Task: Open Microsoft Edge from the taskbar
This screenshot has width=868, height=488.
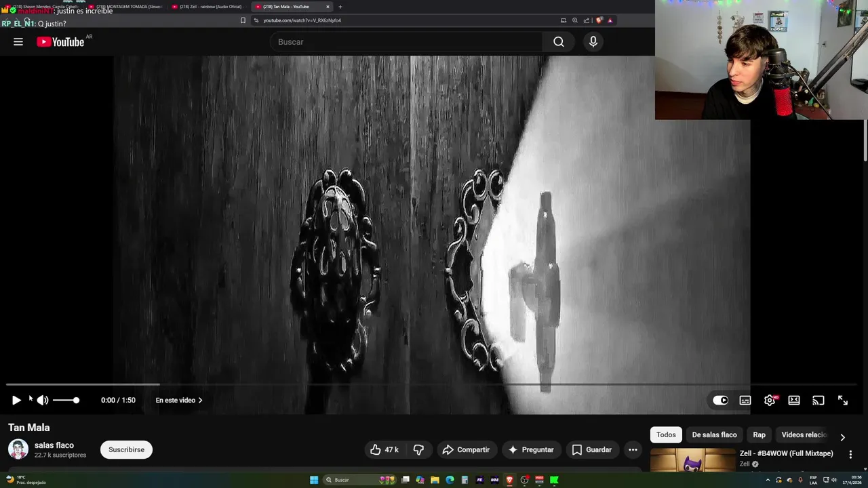Action: (450, 480)
